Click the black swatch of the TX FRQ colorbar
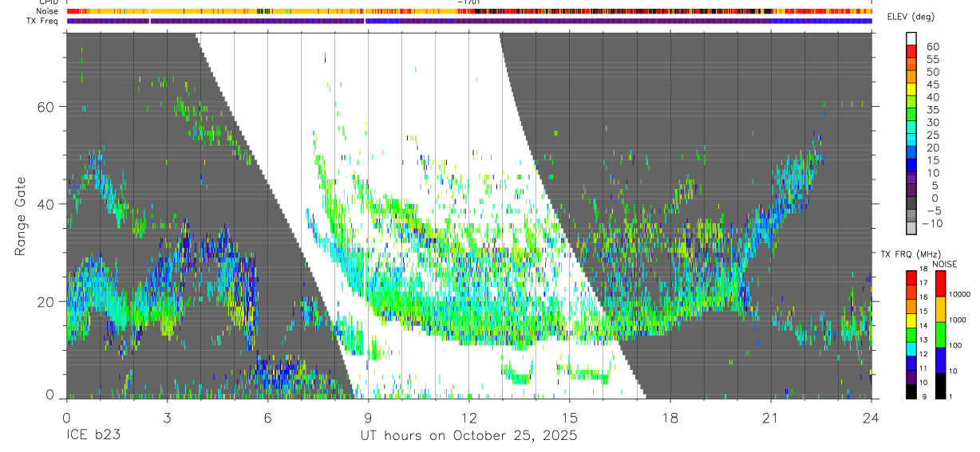This screenshot has width=980, height=452. click(911, 391)
